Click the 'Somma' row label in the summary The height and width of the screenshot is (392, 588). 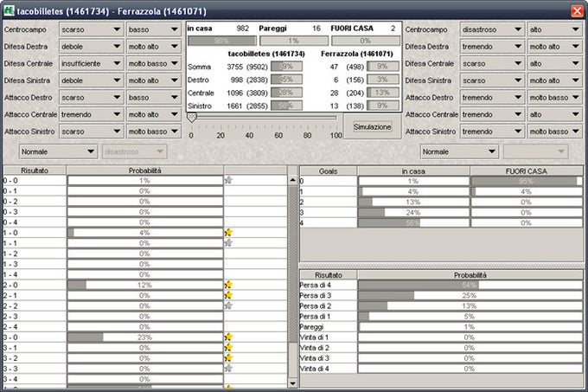coord(199,67)
